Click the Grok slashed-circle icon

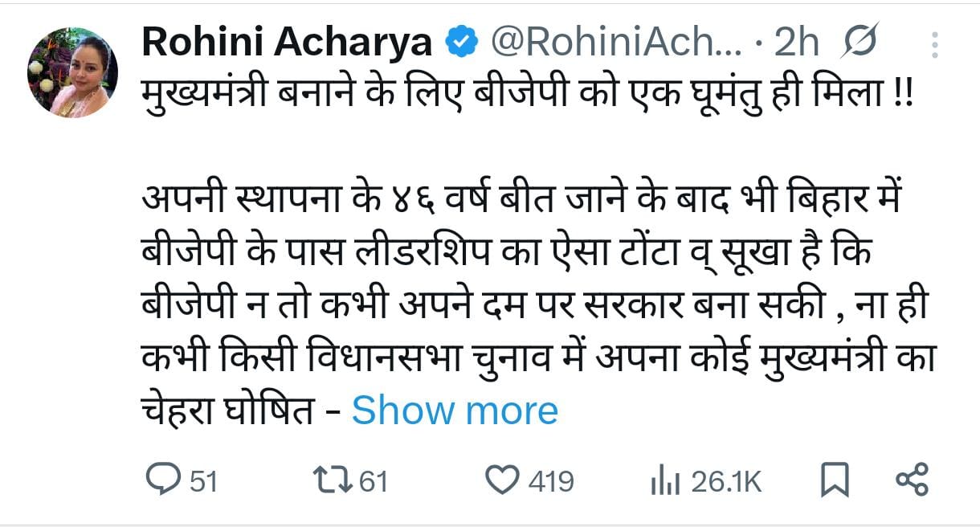858,42
